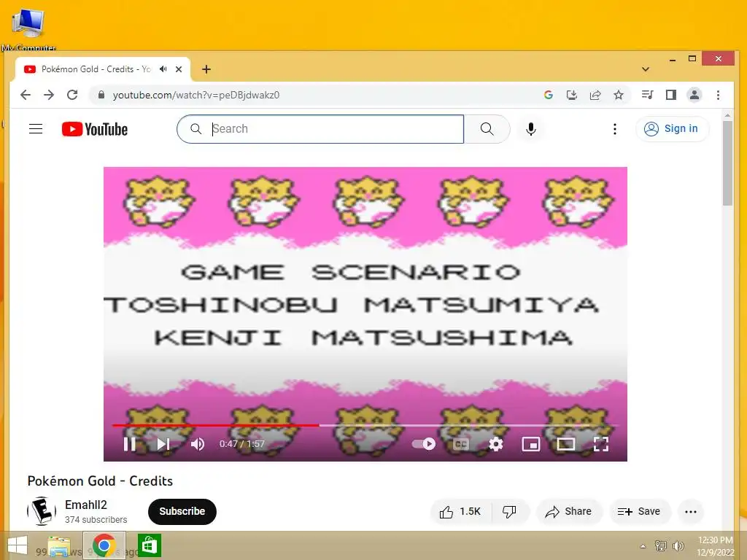Enter full screen mode
Viewport: 747px width, 560px height.
tap(601, 444)
